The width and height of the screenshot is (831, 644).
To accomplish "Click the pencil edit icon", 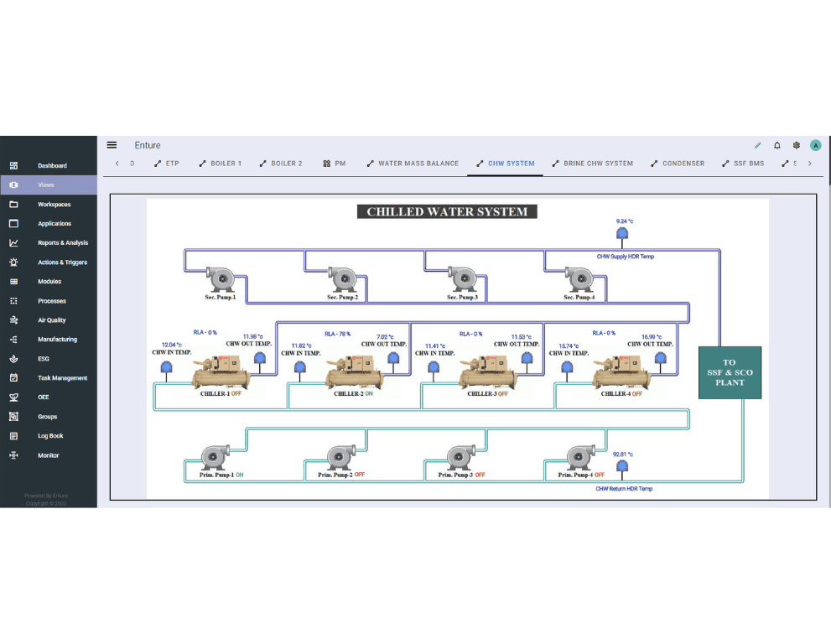I will click(x=758, y=145).
